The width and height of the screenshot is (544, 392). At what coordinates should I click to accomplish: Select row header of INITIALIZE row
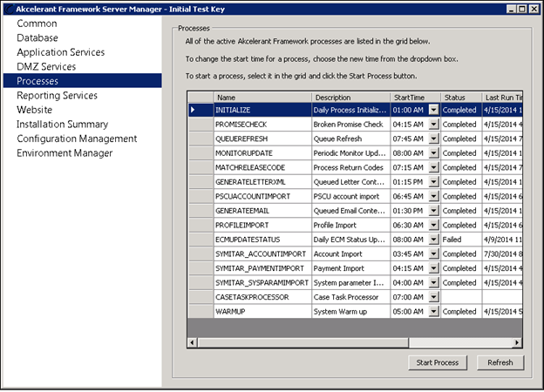tap(201, 110)
